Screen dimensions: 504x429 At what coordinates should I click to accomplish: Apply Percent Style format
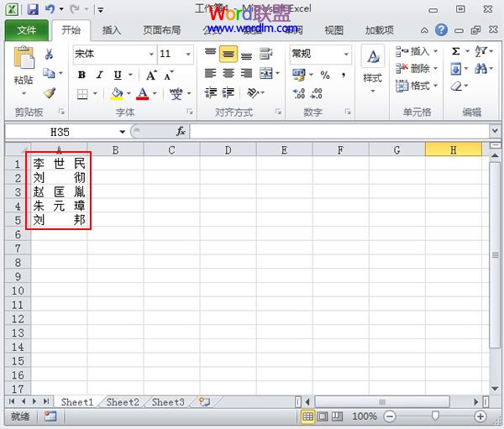tap(325, 76)
